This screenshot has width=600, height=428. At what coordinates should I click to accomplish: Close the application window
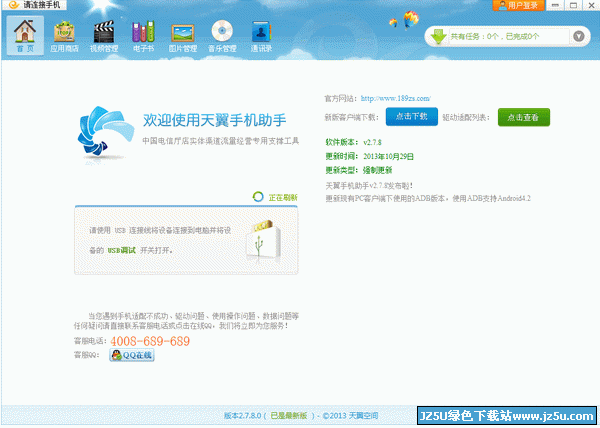[x=591, y=5]
